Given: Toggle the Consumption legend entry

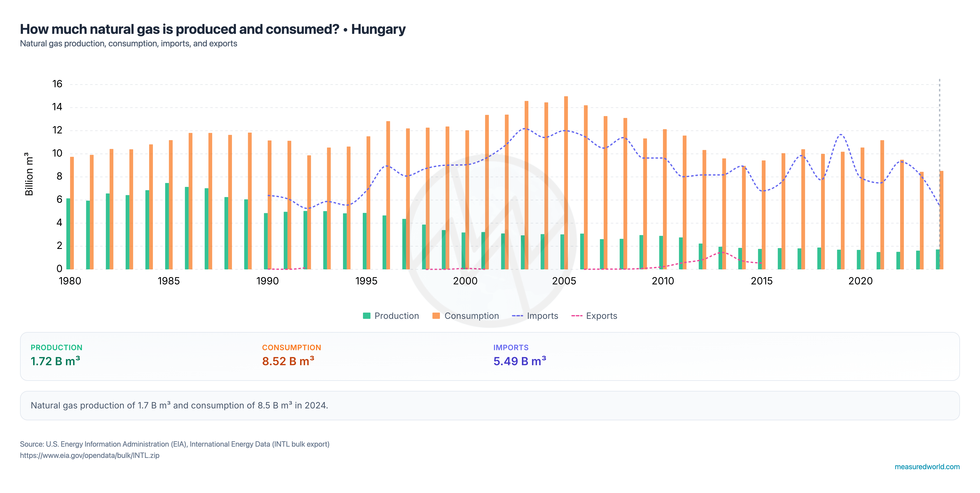Looking at the screenshot, I should [466, 316].
